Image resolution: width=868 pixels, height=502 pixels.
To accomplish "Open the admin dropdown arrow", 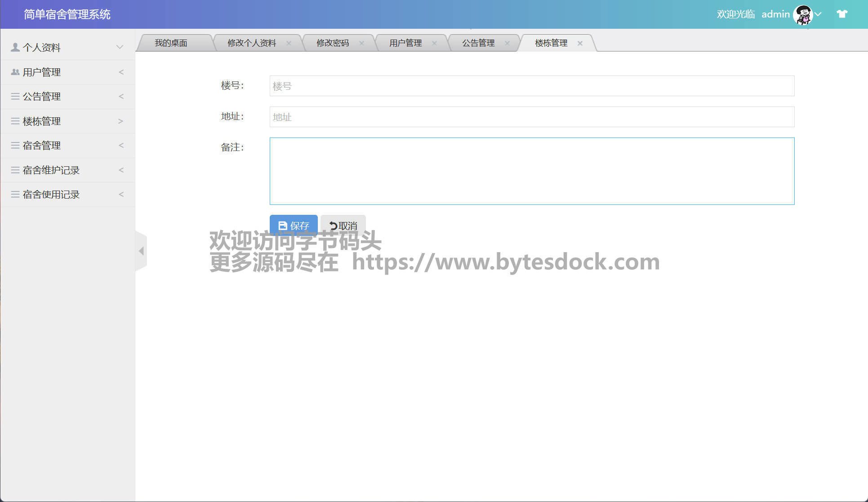I will 819,14.
